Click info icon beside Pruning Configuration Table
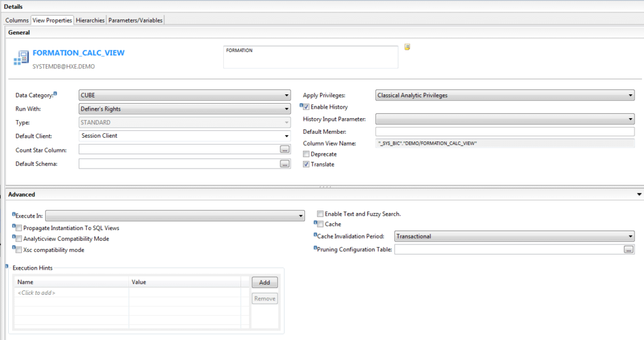Image resolution: width=644 pixels, height=340 pixels. coord(316,248)
